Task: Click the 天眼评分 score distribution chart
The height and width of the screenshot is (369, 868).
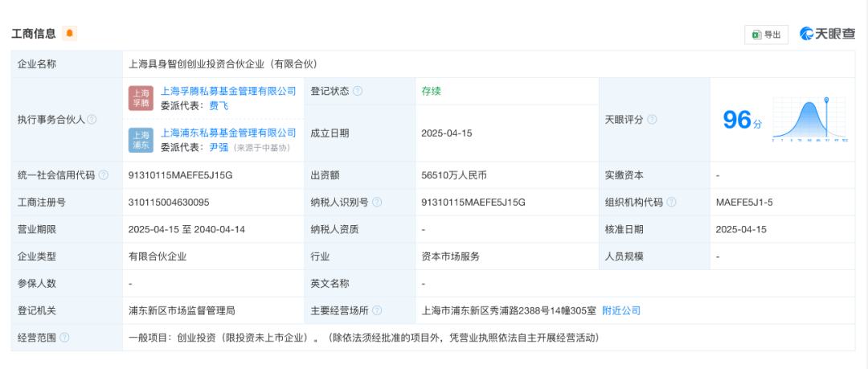Action: pyautogui.click(x=809, y=120)
